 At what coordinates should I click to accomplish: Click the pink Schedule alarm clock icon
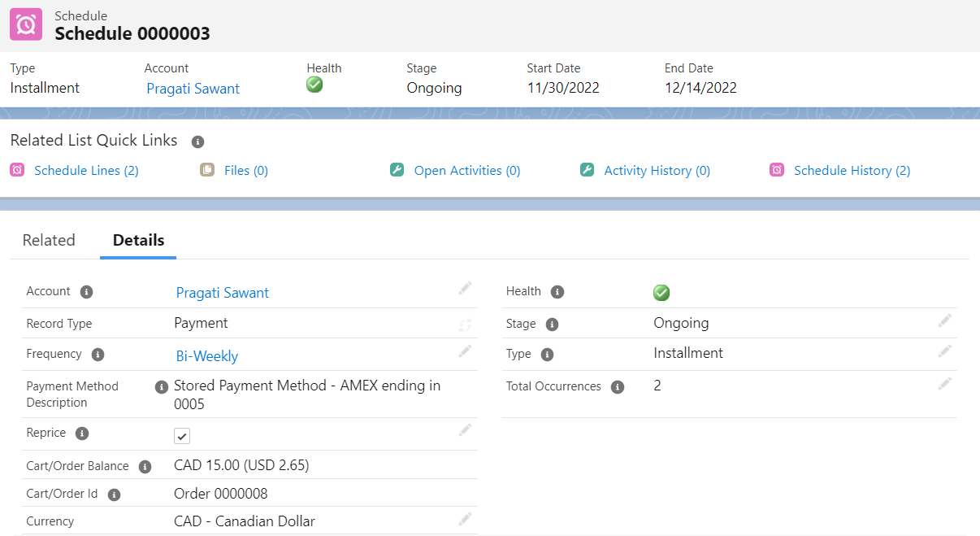coord(26,24)
